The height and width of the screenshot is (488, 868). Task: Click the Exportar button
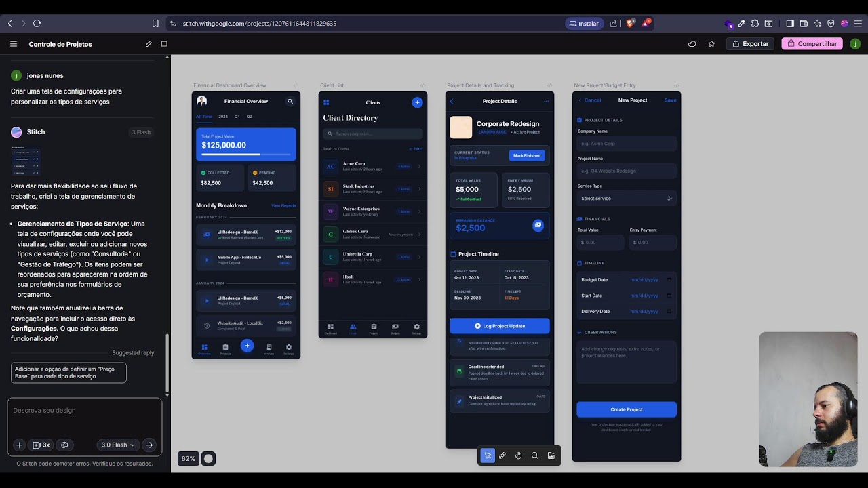[751, 44]
